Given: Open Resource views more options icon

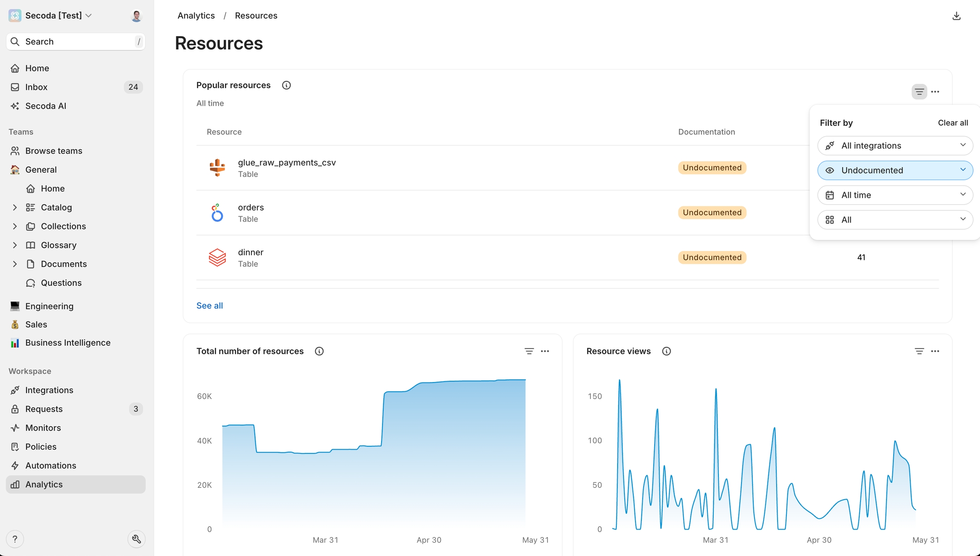Looking at the screenshot, I should [935, 351].
